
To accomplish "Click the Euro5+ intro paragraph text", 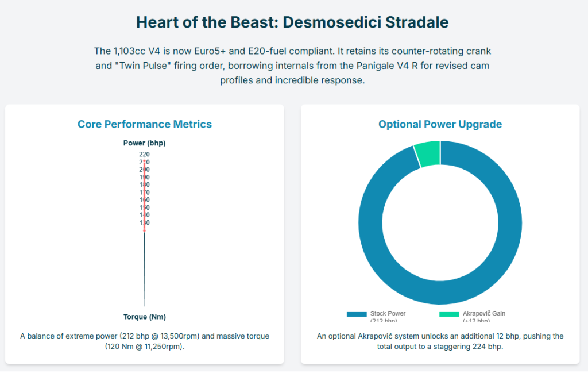I will coord(292,66).
